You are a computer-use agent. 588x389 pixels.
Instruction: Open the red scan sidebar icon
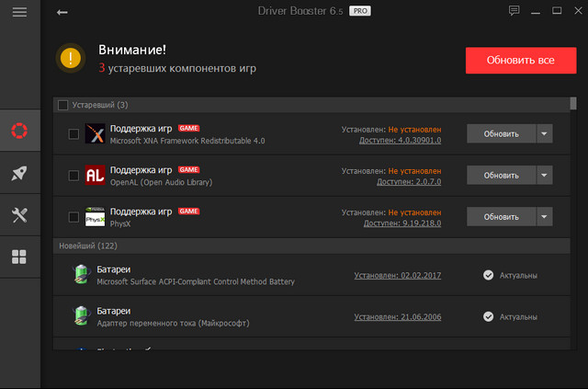[20, 130]
